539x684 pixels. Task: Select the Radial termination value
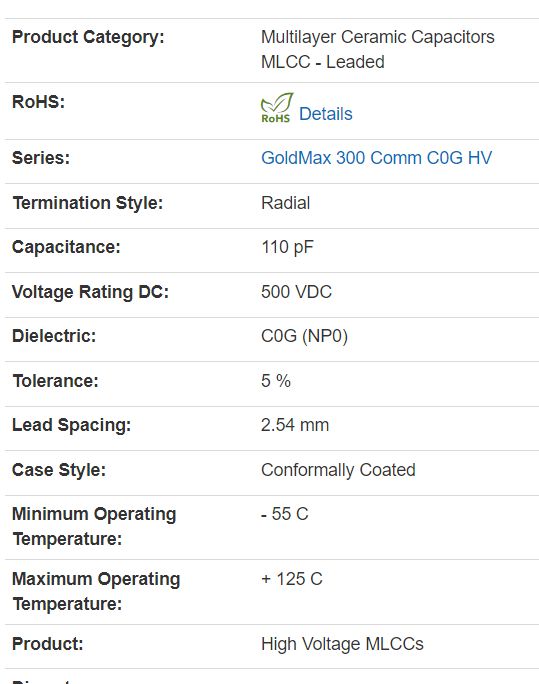coord(286,203)
